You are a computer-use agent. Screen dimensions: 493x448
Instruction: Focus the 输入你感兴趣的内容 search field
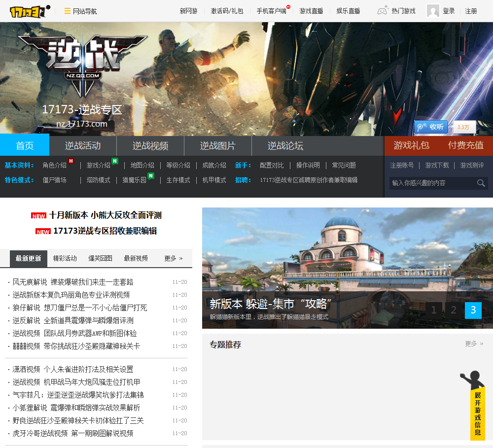pos(433,183)
